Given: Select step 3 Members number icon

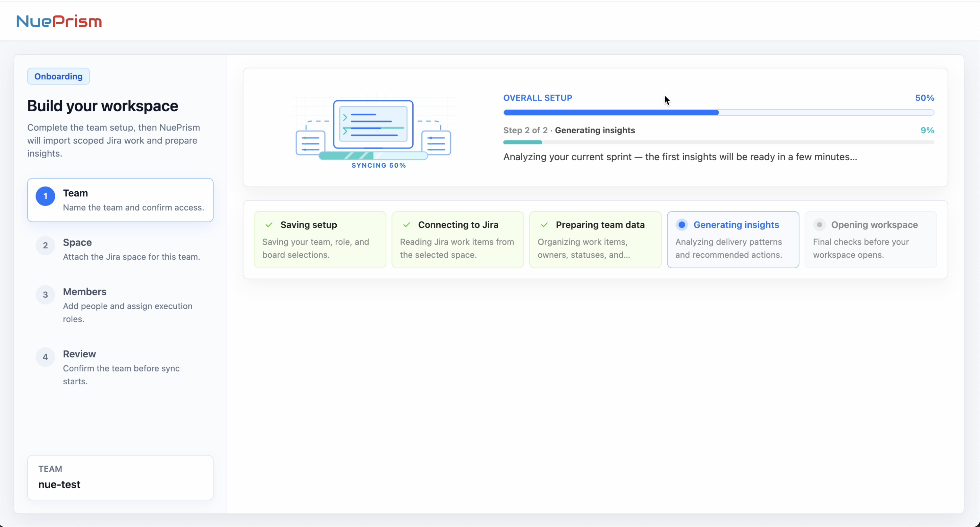Looking at the screenshot, I should pos(45,295).
